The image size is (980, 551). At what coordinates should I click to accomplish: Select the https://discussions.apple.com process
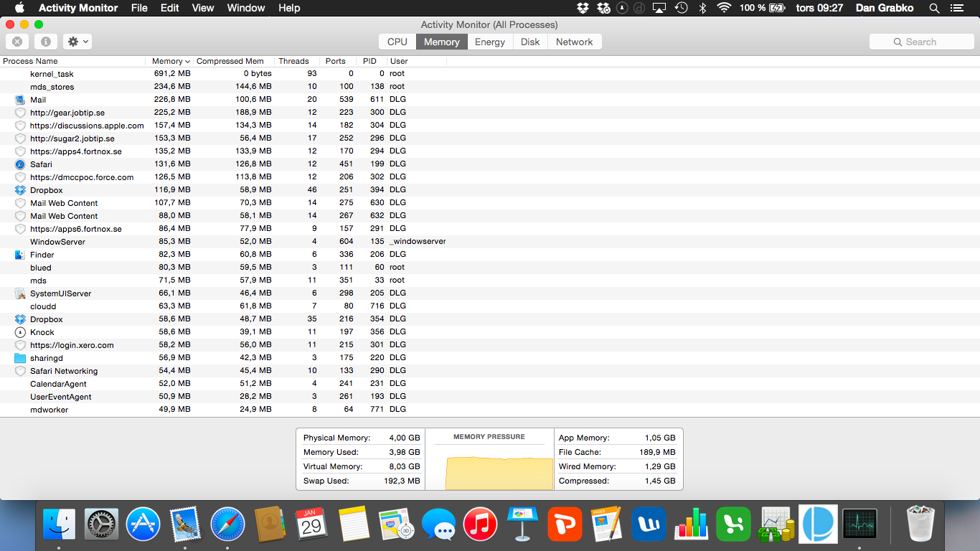(490, 126)
